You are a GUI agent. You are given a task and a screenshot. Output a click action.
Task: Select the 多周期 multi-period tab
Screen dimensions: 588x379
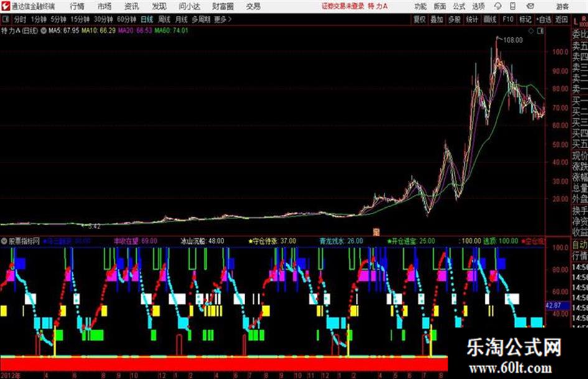click(201, 19)
